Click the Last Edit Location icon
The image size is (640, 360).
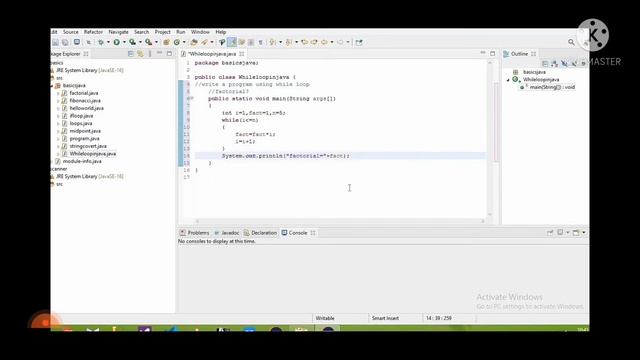click(x=304, y=42)
